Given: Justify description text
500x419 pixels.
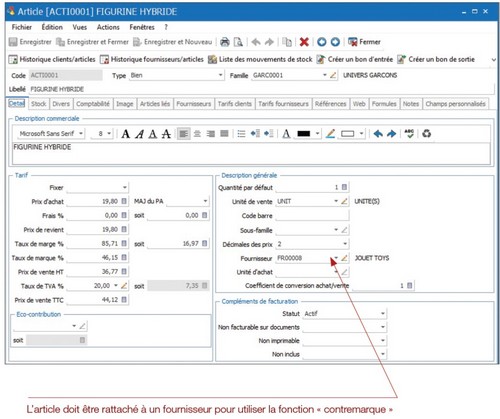Looking at the screenshot, I should click(224, 134).
